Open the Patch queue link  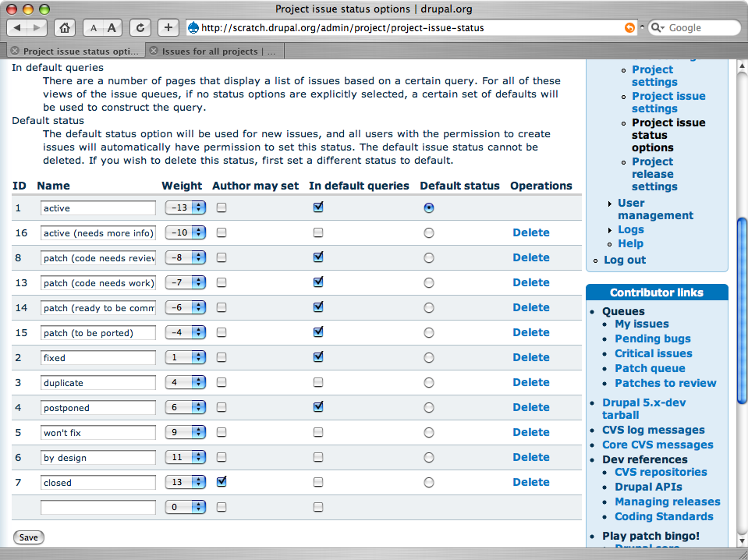(650, 368)
